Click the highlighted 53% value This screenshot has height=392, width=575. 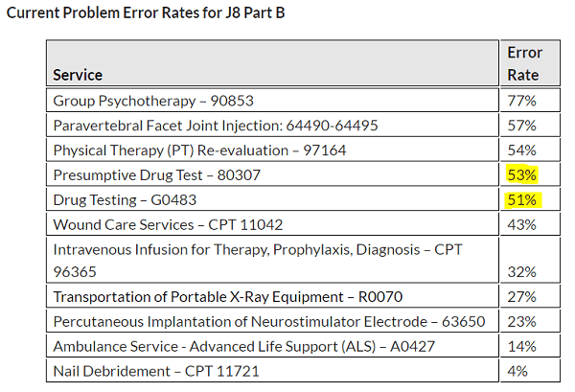pos(522,174)
